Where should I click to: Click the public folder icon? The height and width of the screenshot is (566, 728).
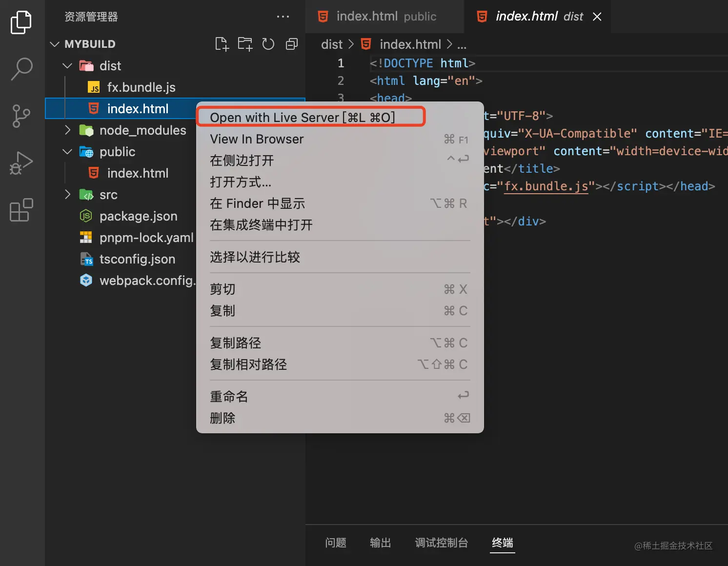86,152
